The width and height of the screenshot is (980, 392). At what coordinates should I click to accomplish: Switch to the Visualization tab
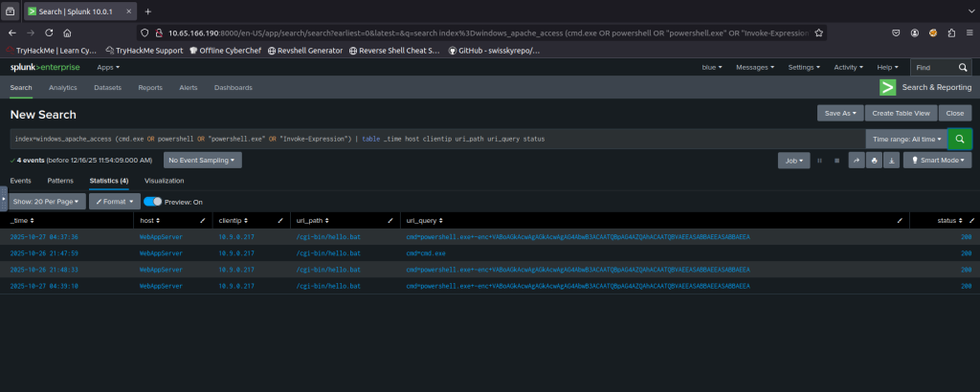pos(164,180)
